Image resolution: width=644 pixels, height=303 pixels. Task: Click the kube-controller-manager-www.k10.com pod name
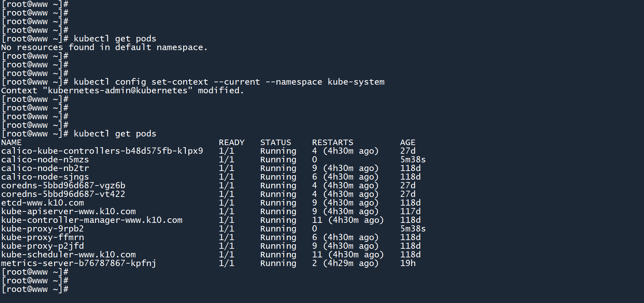click(92, 220)
